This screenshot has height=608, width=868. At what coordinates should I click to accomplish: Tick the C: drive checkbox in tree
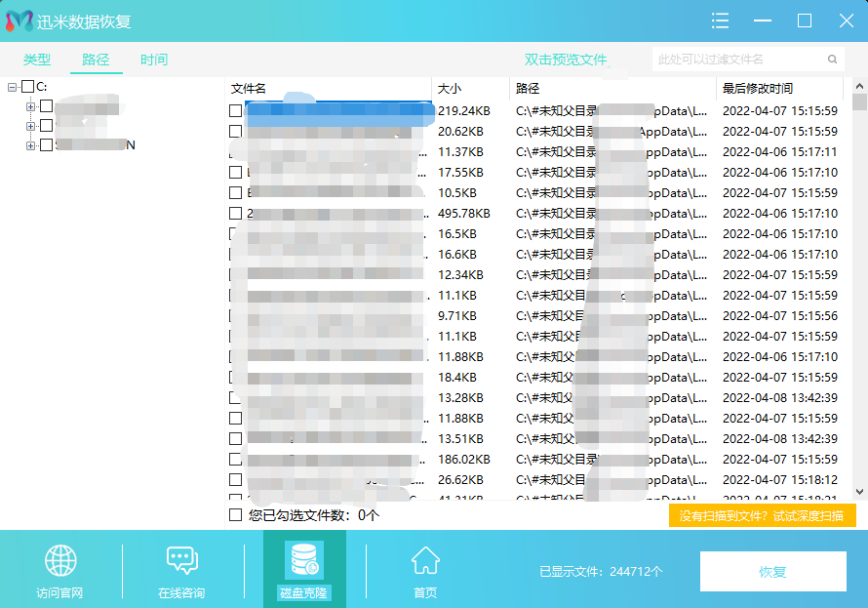[27, 87]
